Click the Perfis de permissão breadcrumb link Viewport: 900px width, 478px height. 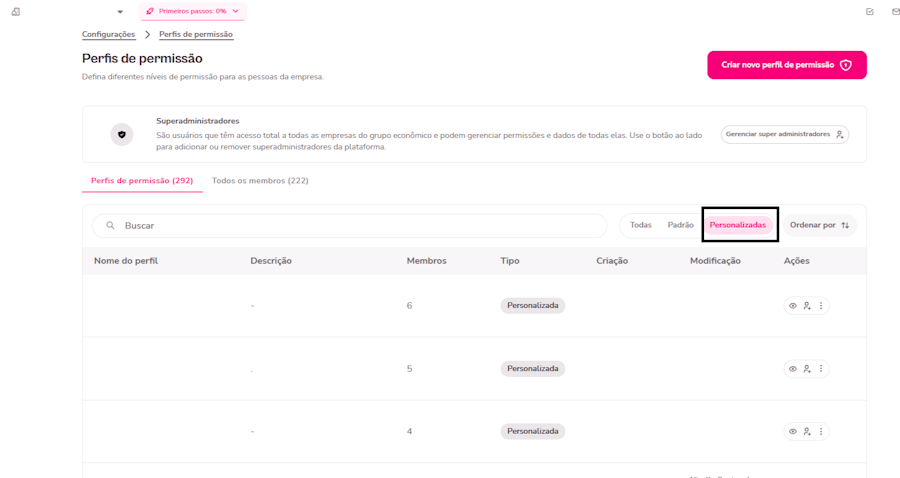(196, 34)
